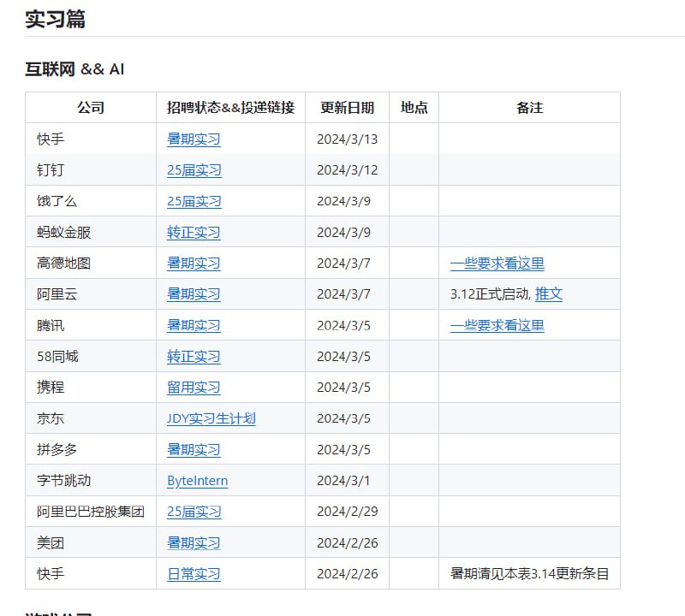Screen dimensions: 685x616
Task: Click 阿里巴巴控股集团's 25届实习 link
Action: click(194, 511)
